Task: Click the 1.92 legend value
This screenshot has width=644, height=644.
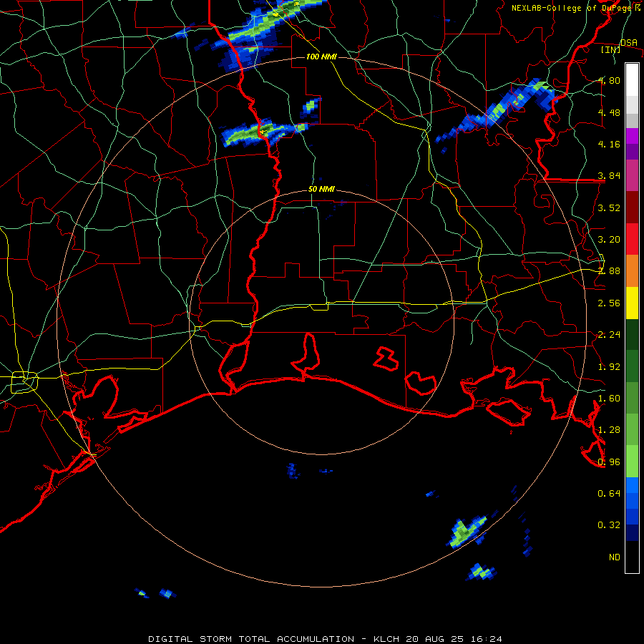Action: (x=609, y=367)
